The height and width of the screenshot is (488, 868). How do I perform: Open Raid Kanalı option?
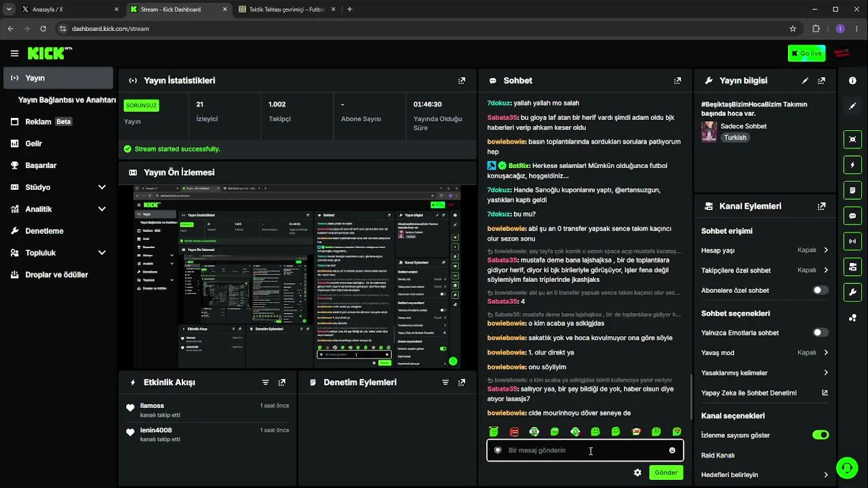(765, 455)
